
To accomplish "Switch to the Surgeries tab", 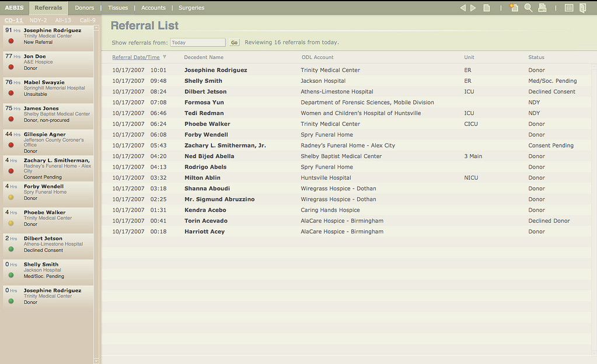I will click(191, 8).
